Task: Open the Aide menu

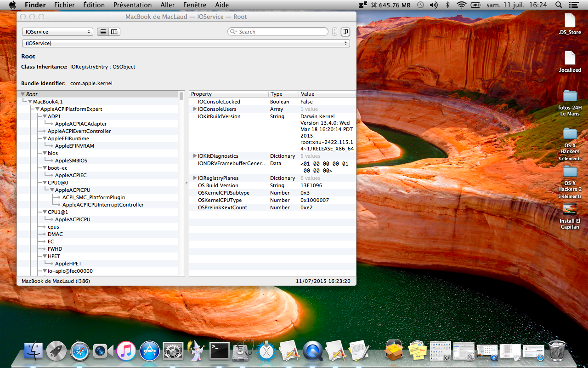Action: [x=222, y=5]
